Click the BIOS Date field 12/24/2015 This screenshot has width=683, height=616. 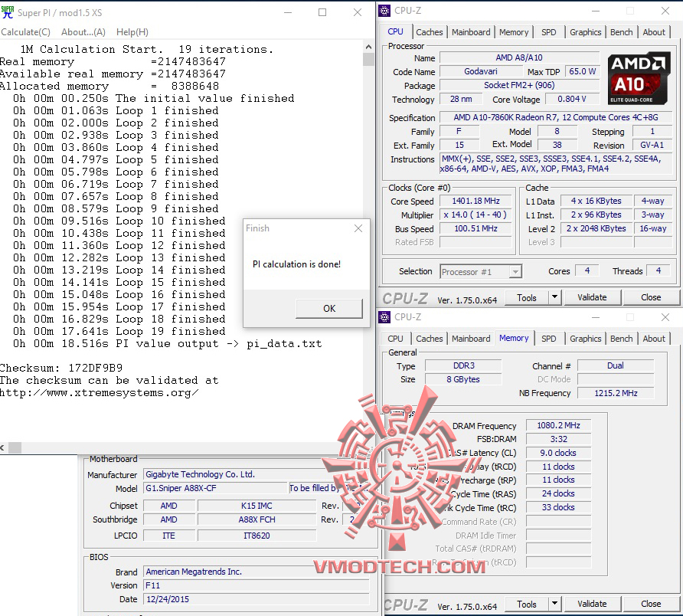pos(257,599)
